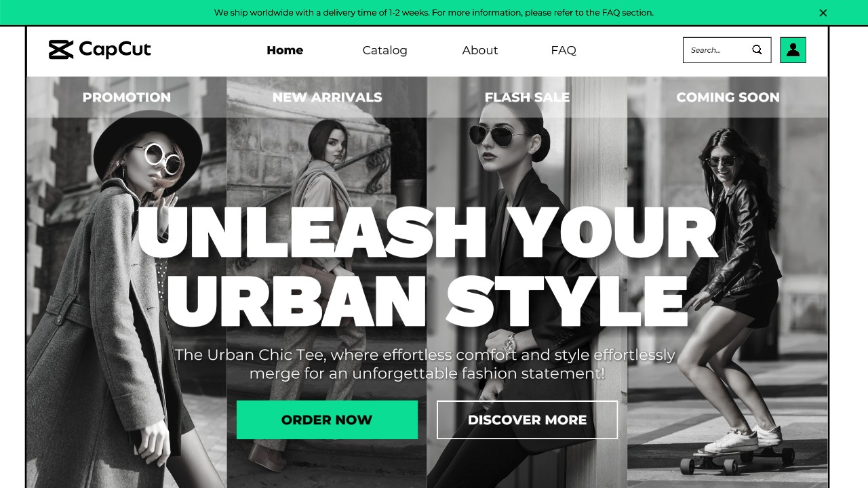Viewport: 868px width, 488px height.
Task: Click the DISCOVER MORE button
Action: tap(527, 420)
